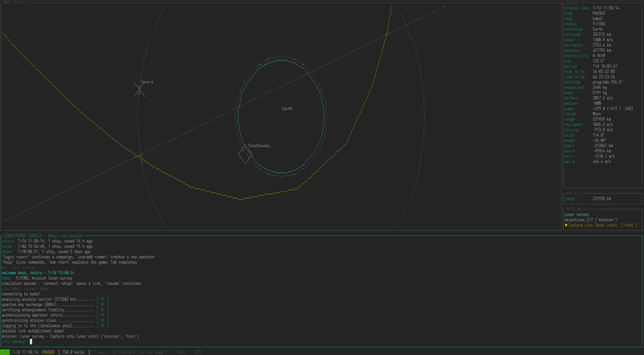Click the Tern-4 ship marker on the map
The width and height of the screenshot is (644, 355).
pyautogui.click(x=139, y=89)
